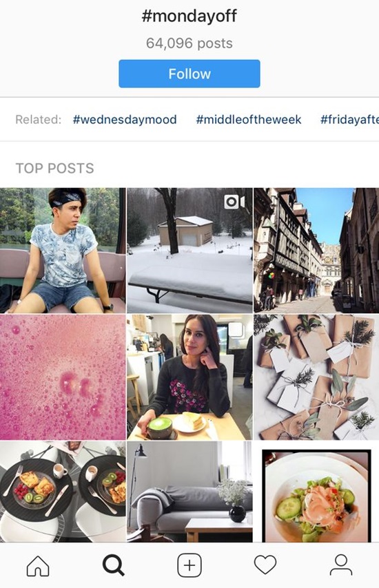Open the wrapped gifts flat-lay post
The width and height of the screenshot is (379, 588).
316,377
